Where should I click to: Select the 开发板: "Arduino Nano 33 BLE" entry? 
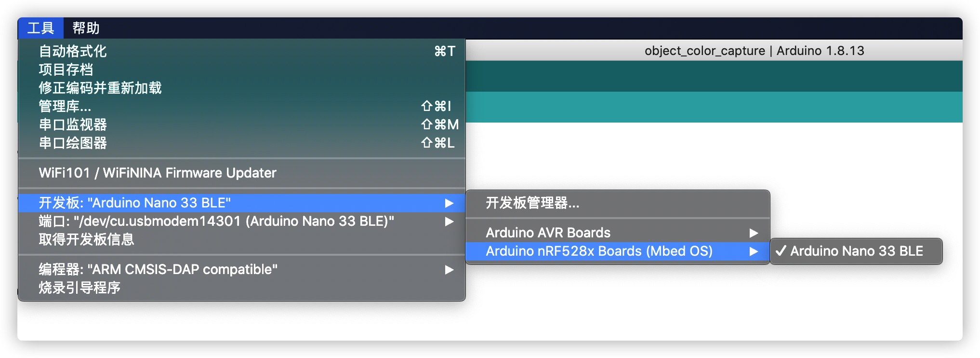pyautogui.click(x=241, y=203)
